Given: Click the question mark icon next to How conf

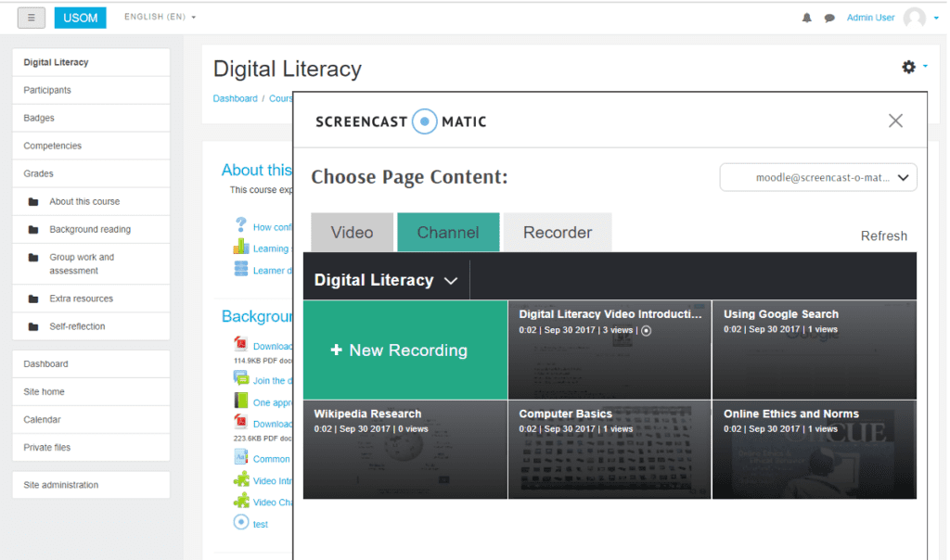Looking at the screenshot, I should [x=240, y=225].
